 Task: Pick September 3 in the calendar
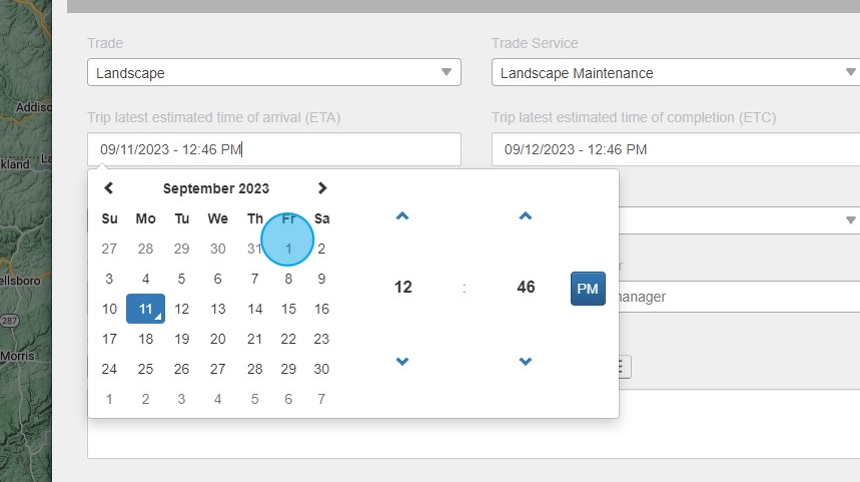coord(109,279)
